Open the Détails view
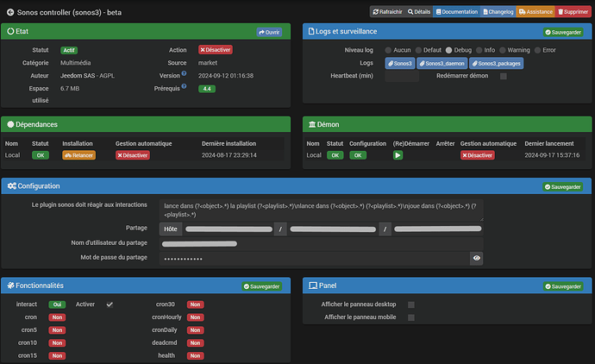The height and width of the screenshot is (364, 595). [x=419, y=12]
